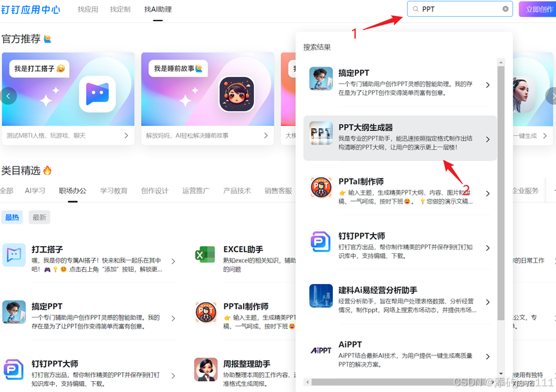Select the 学习教育 category tab
This screenshot has height=392, width=556.
click(114, 191)
